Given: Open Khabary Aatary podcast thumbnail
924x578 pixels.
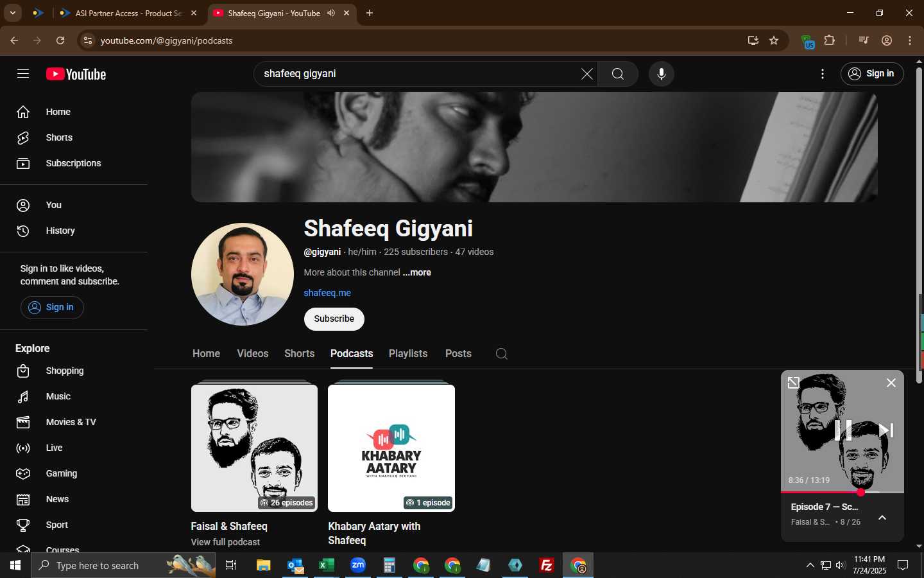Looking at the screenshot, I should pos(391,448).
